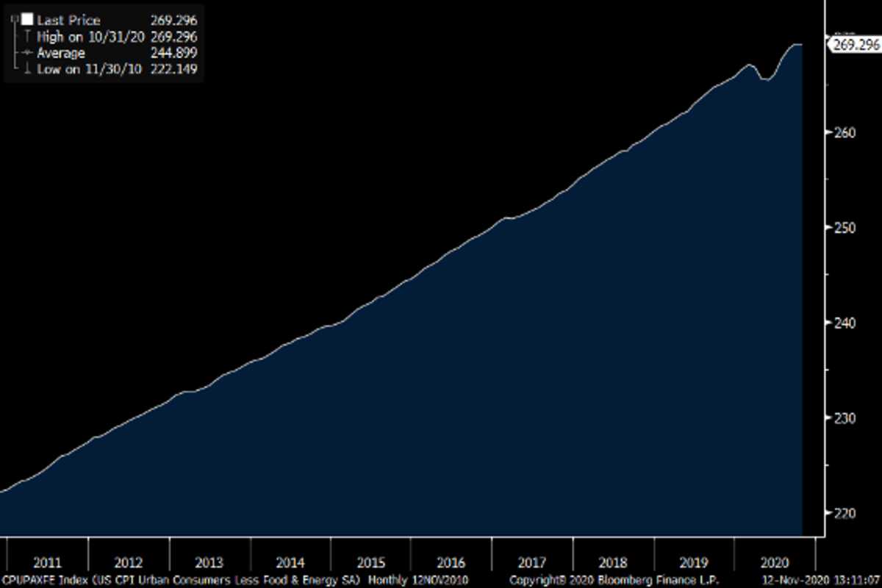The image size is (882, 588).
Task: Click the 2015 label on time axis
Action: [370, 563]
